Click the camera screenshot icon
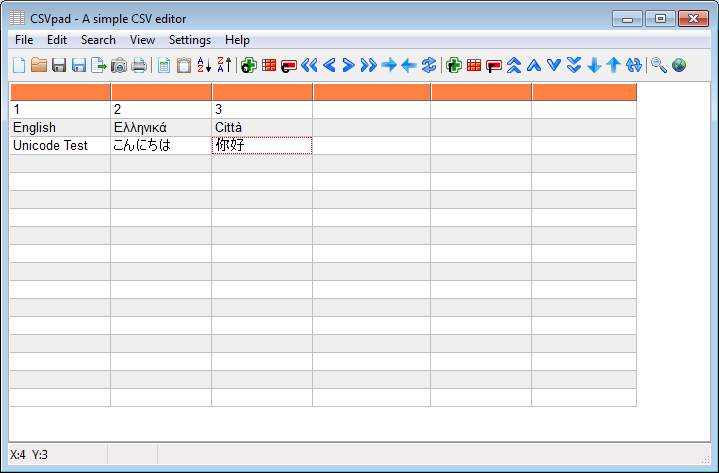The width and height of the screenshot is (719, 473). (119, 65)
